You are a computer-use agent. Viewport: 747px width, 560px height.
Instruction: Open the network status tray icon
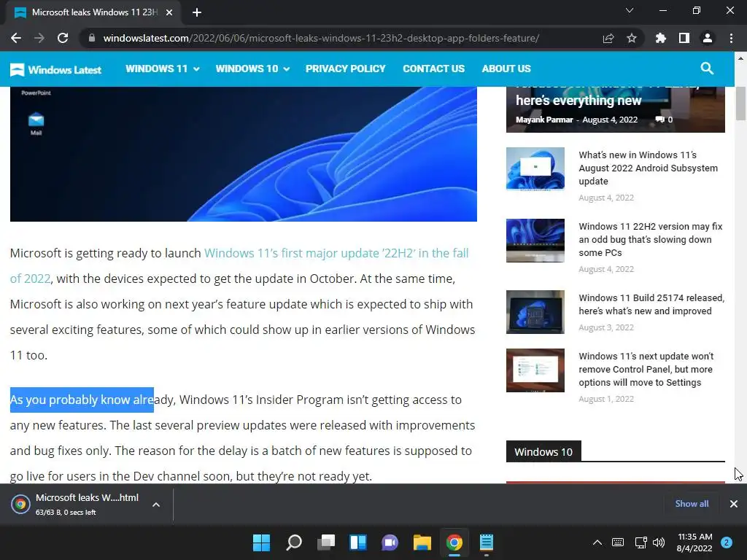[x=640, y=542]
